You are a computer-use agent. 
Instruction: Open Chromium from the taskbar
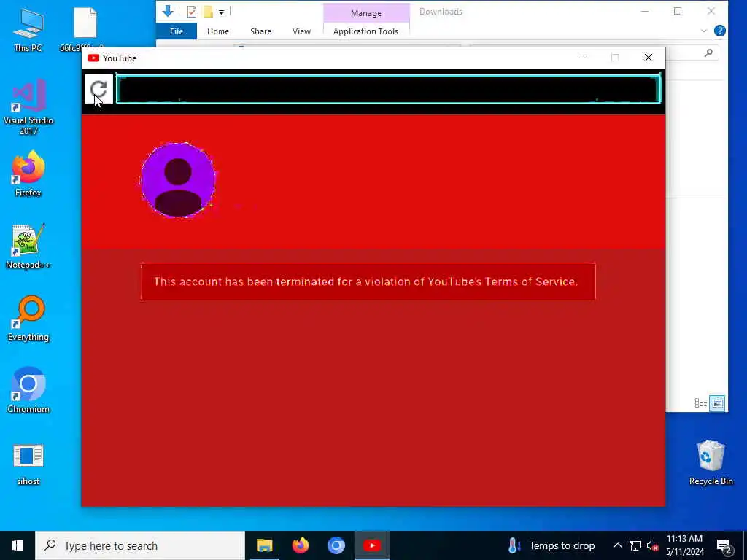pyautogui.click(x=336, y=545)
